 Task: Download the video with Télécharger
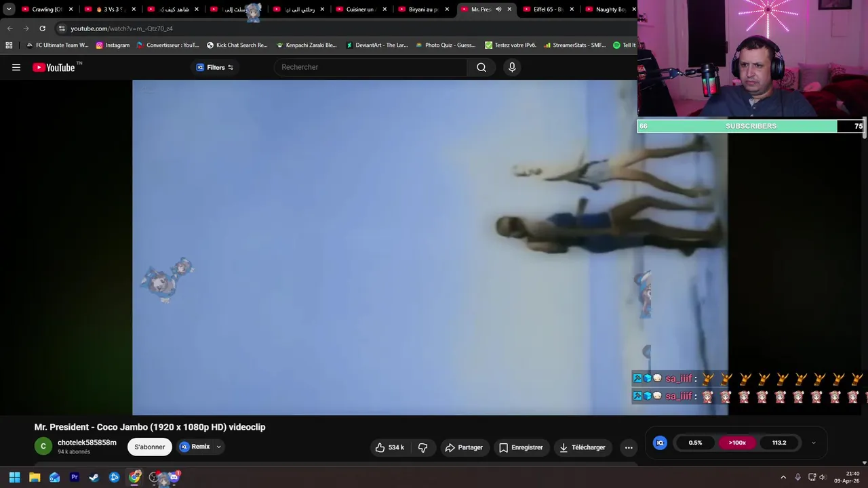pos(582,447)
